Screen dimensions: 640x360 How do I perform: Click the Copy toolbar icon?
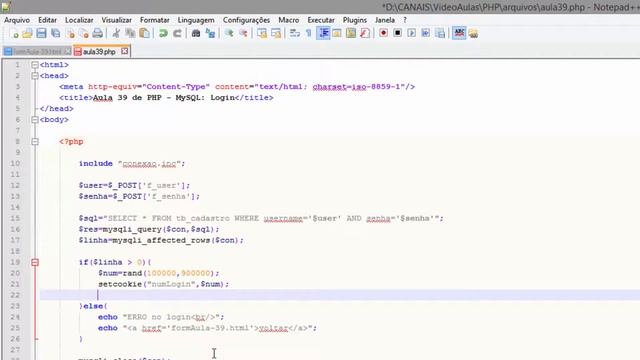[130, 33]
